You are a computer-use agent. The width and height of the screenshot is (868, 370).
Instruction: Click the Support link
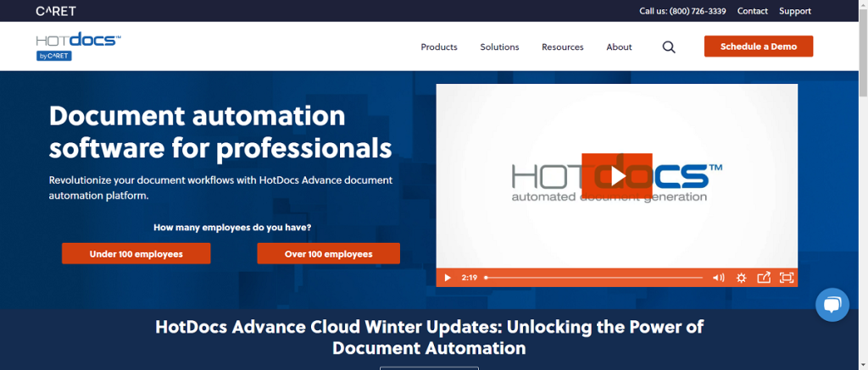795,11
